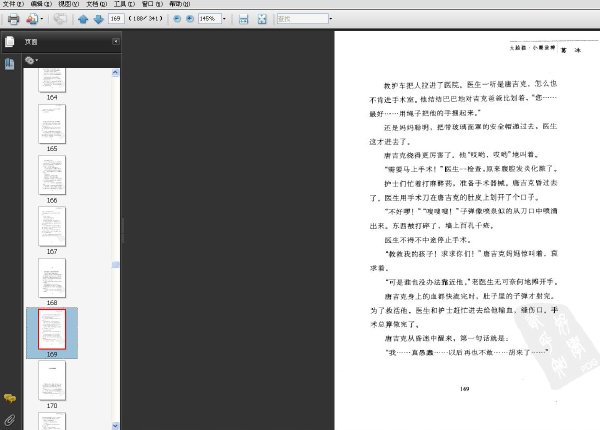Image resolution: width=600 pixels, height=430 pixels.
Task: Click the find search text field
Action: point(303,18)
